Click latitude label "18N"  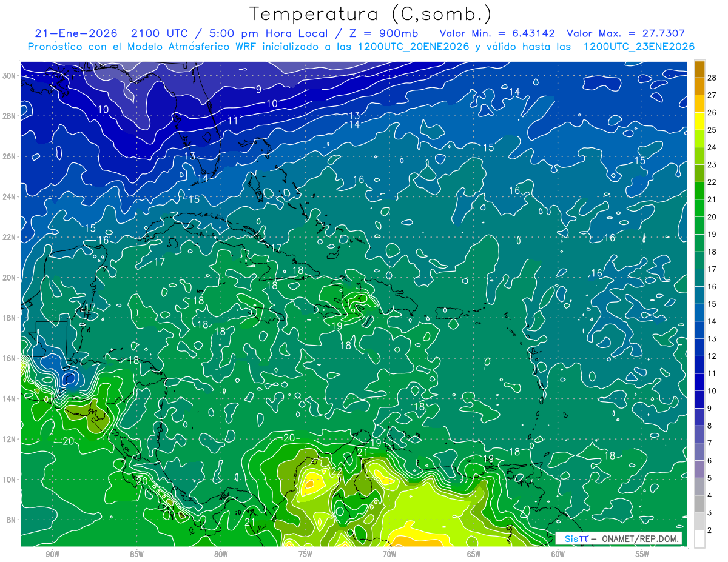point(10,318)
